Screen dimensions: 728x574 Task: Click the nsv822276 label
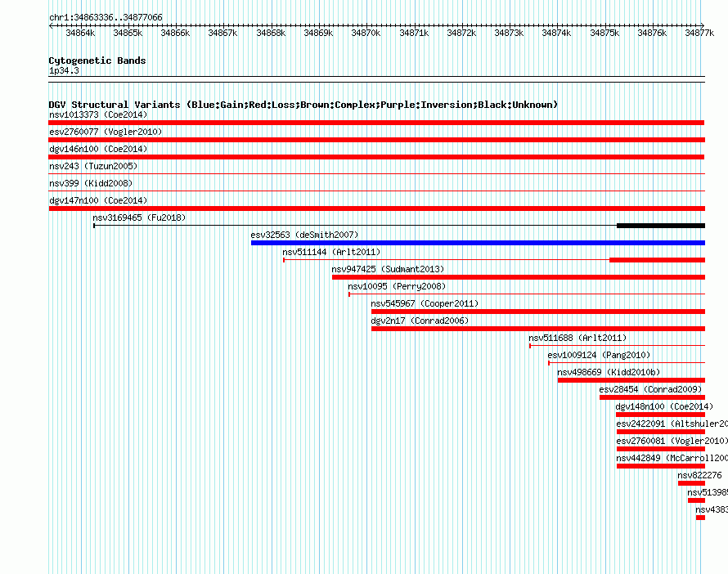pos(699,475)
